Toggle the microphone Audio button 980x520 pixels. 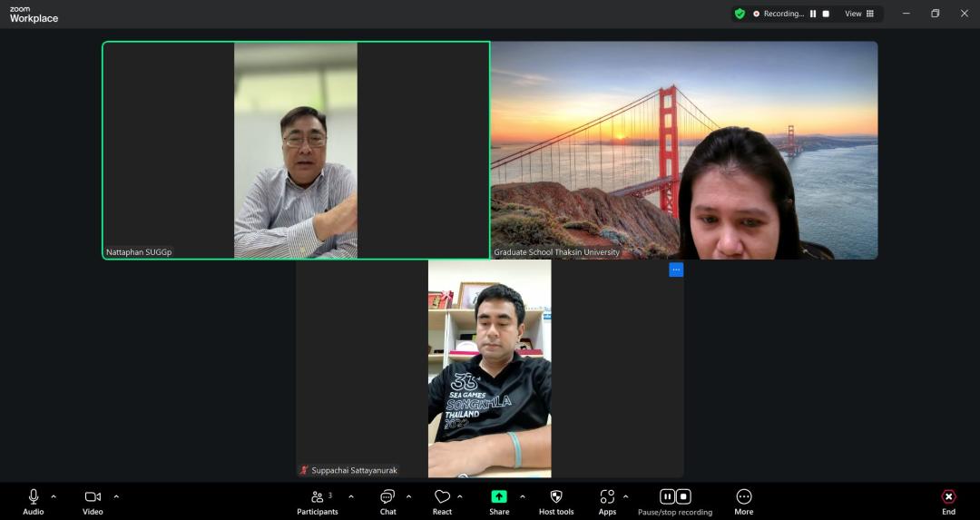point(34,500)
